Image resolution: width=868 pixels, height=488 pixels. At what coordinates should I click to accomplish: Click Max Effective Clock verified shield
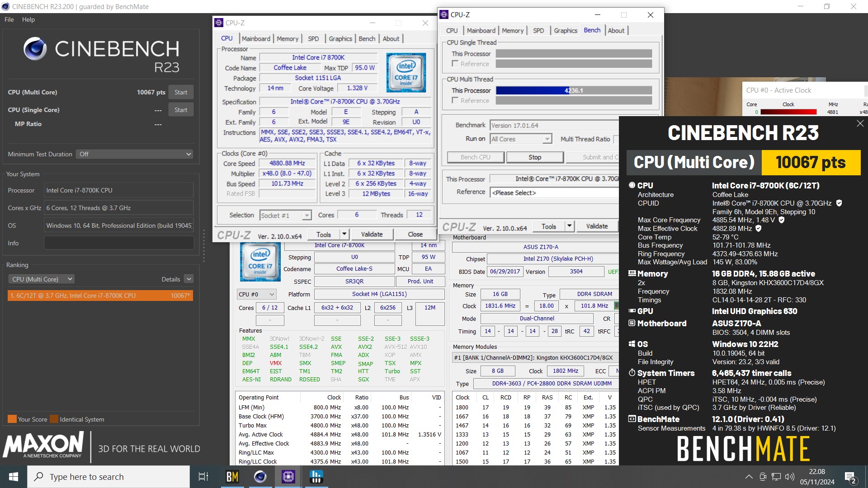[759, 229]
